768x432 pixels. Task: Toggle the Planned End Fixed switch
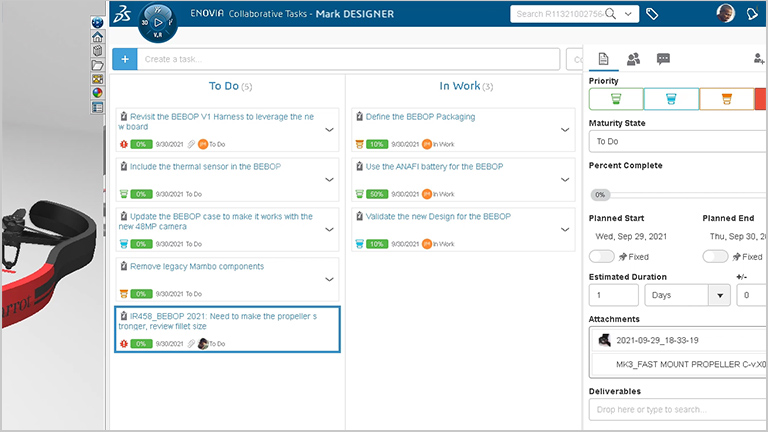[715, 257]
